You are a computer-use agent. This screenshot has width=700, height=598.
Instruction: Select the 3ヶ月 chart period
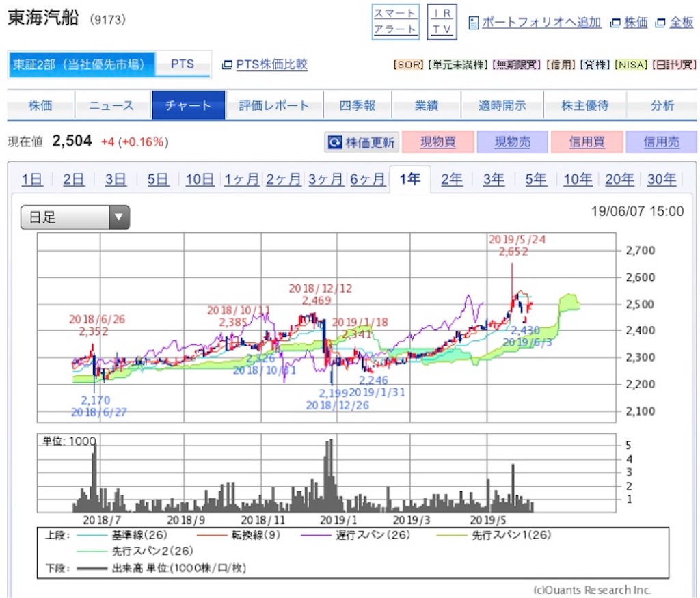click(325, 179)
